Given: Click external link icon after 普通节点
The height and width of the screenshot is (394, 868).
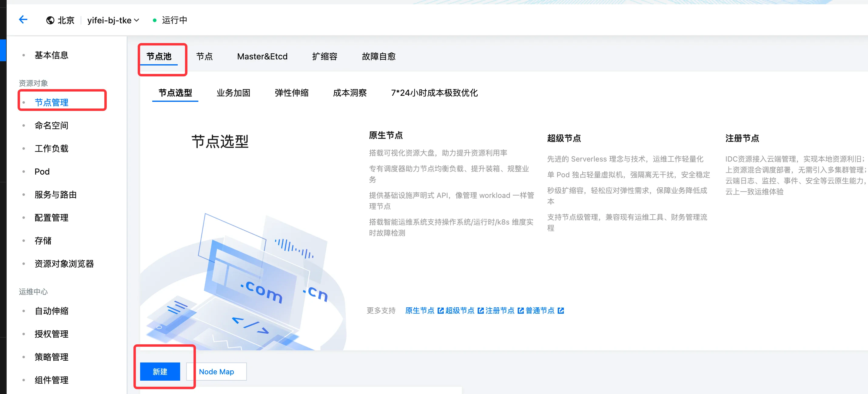Looking at the screenshot, I should point(561,310).
